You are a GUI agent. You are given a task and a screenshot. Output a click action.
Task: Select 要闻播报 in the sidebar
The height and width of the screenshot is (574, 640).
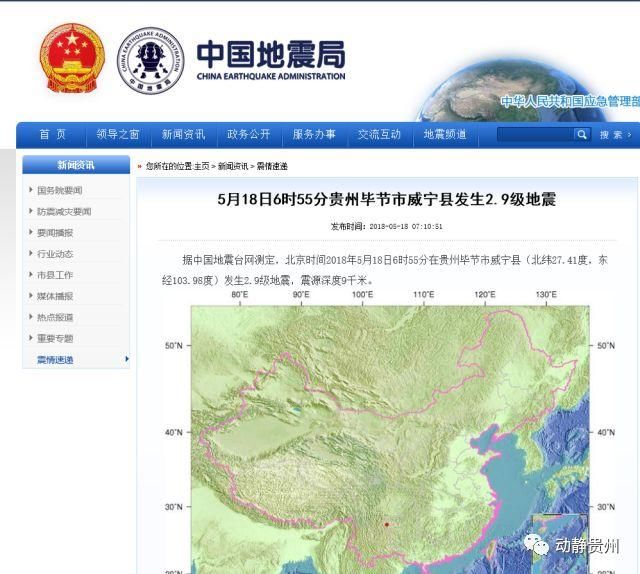coord(55,233)
